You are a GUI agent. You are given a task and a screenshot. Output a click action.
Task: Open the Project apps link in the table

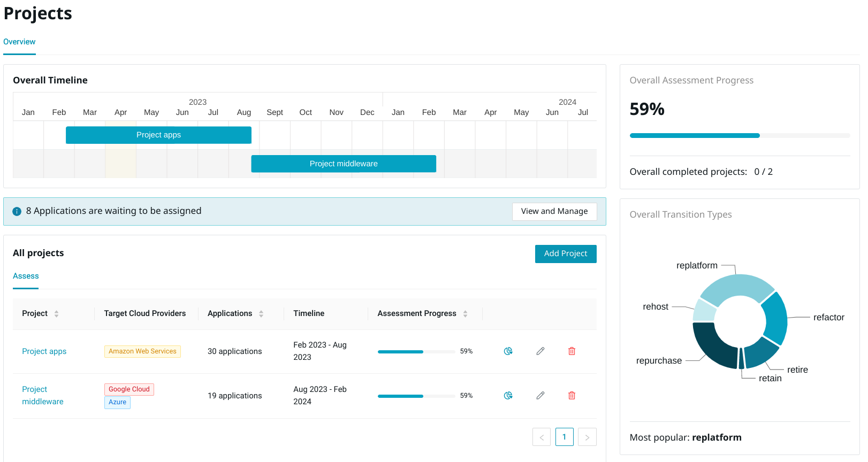coord(44,351)
